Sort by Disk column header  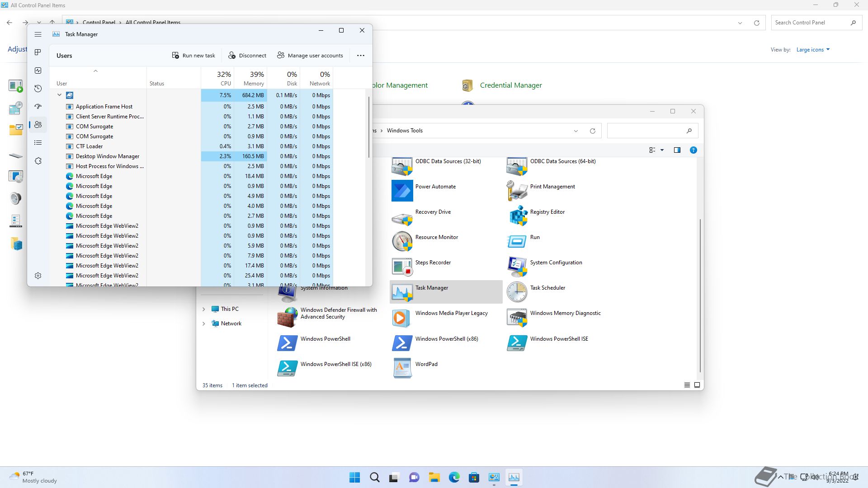(x=283, y=78)
